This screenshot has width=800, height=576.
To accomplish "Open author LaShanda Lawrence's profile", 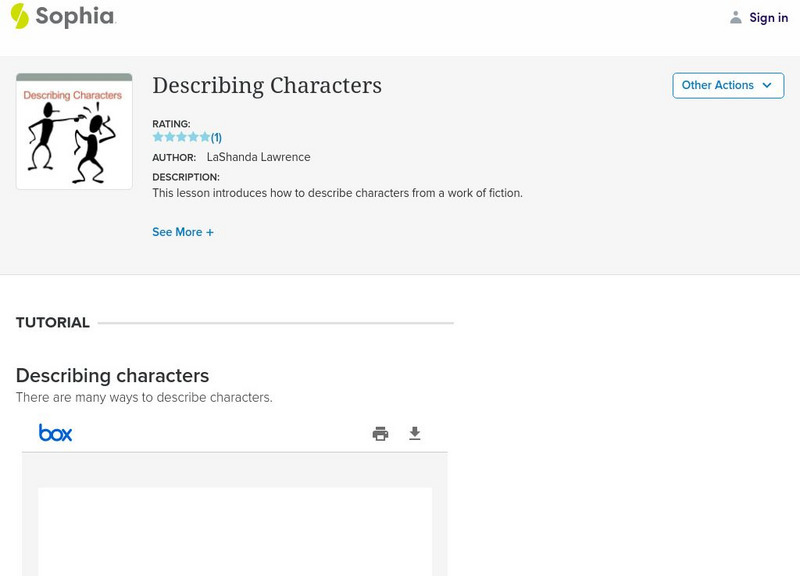I will click(258, 157).
